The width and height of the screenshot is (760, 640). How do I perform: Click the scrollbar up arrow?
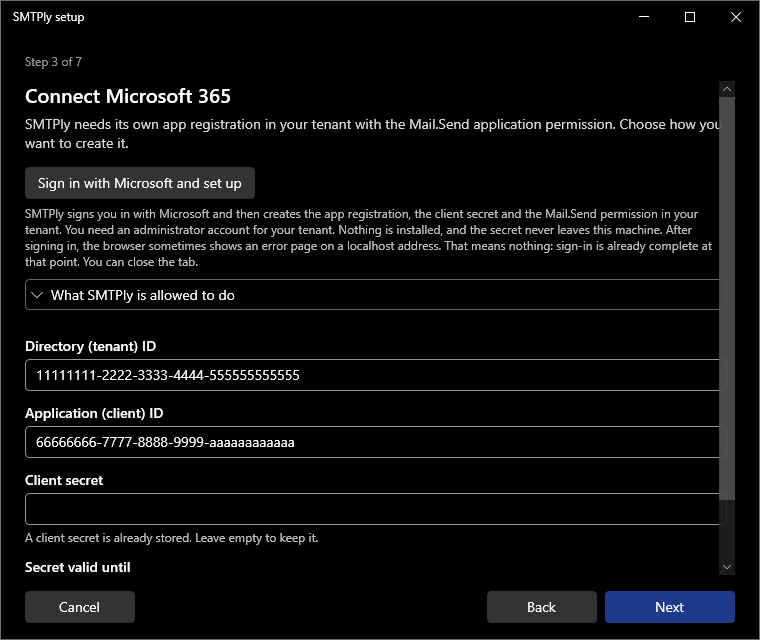[x=727, y=89]
